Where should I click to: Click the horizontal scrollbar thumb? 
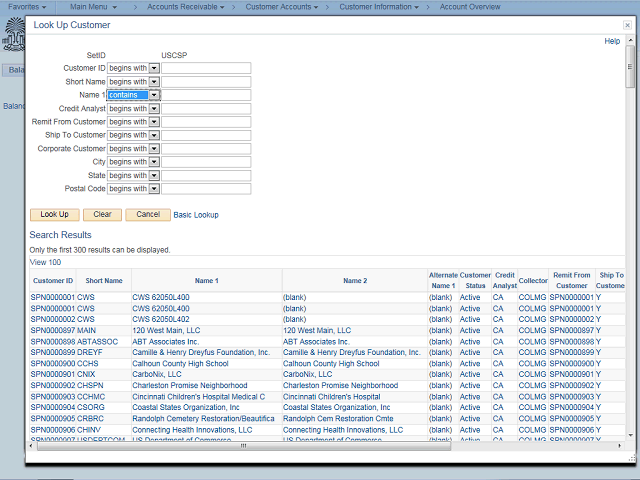[244, 446]
